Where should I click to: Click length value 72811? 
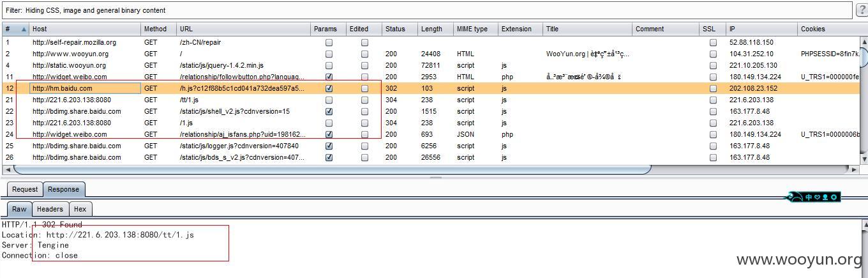click(x=430, y=65)
